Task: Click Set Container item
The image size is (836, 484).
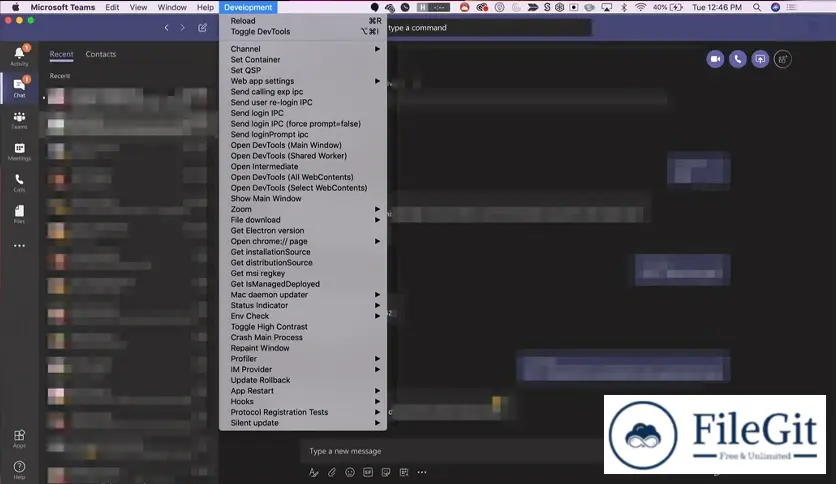Action: (x=303, y=60)
